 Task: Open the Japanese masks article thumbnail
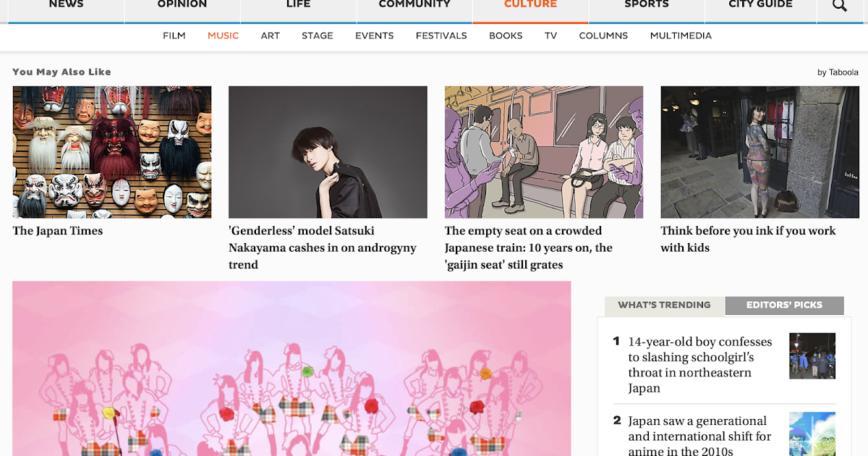pos(112,152)
